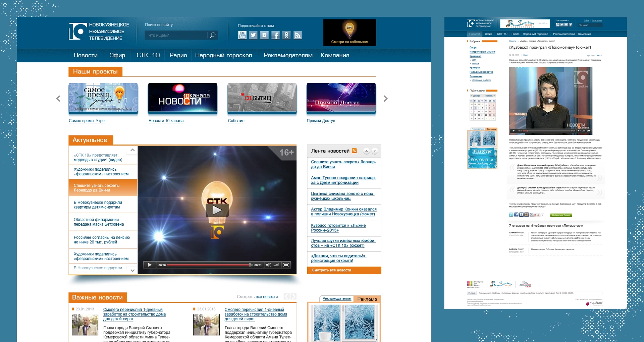Toggle fullscreen on the main video player
This screenshot has height=342, width=644.
coord(286,265)
